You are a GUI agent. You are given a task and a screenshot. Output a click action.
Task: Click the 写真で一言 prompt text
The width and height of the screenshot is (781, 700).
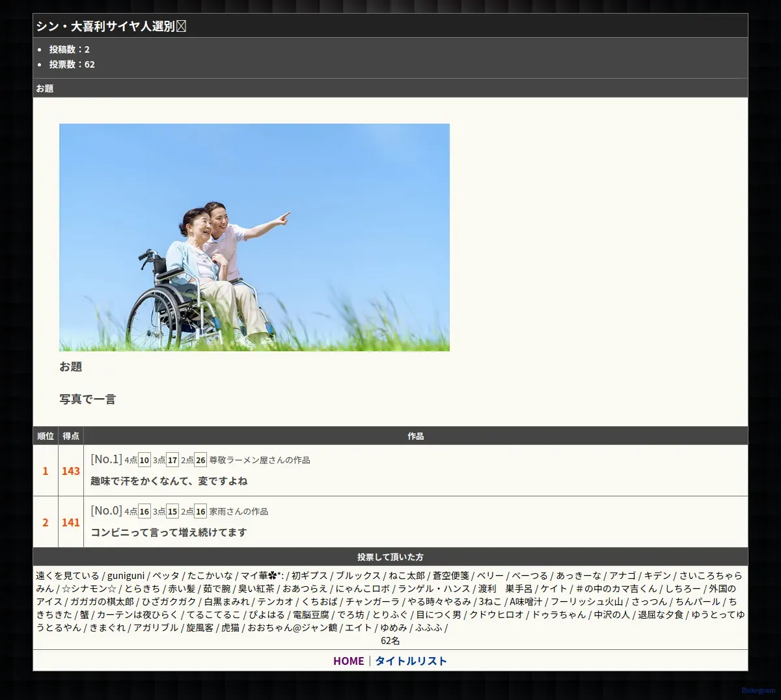(x=87, y=399)
